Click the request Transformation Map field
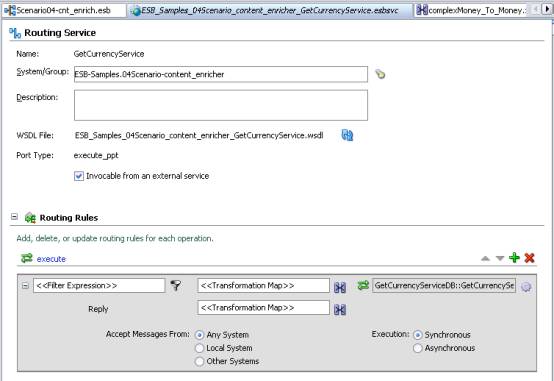 tap(263, 285)
